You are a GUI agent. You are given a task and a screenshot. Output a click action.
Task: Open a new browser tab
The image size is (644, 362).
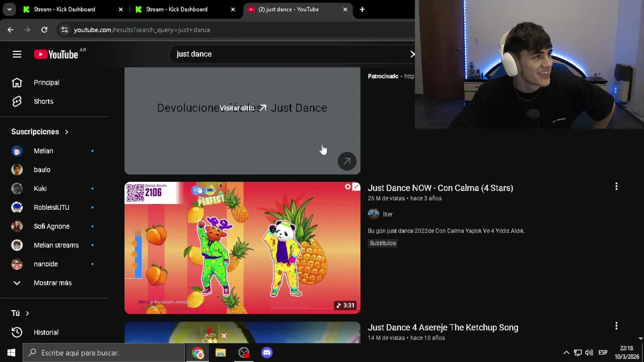pos(362,10)
